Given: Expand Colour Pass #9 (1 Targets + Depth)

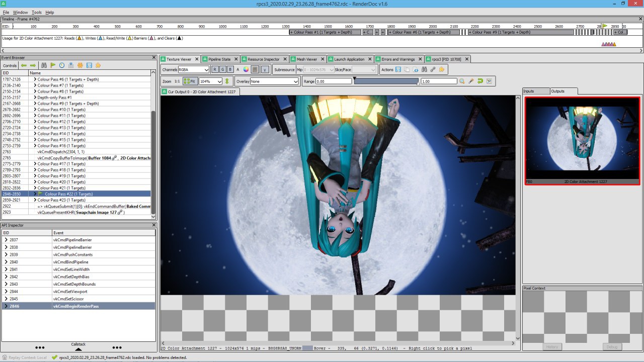Looking at the screenshot, I should (35, 104).
